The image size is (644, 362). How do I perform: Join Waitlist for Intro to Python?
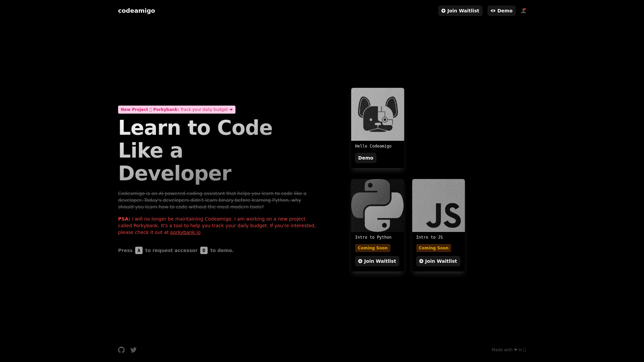[x=377, y=261]
